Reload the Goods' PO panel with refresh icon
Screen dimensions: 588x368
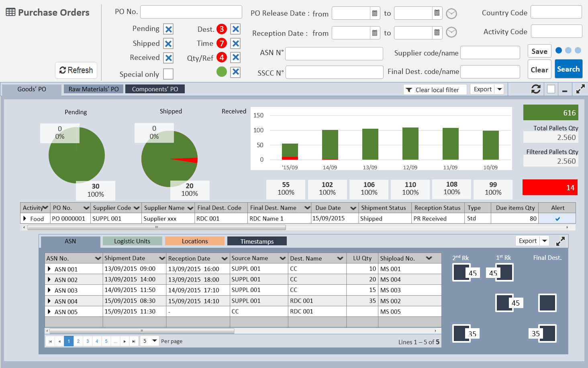point(536,89)
